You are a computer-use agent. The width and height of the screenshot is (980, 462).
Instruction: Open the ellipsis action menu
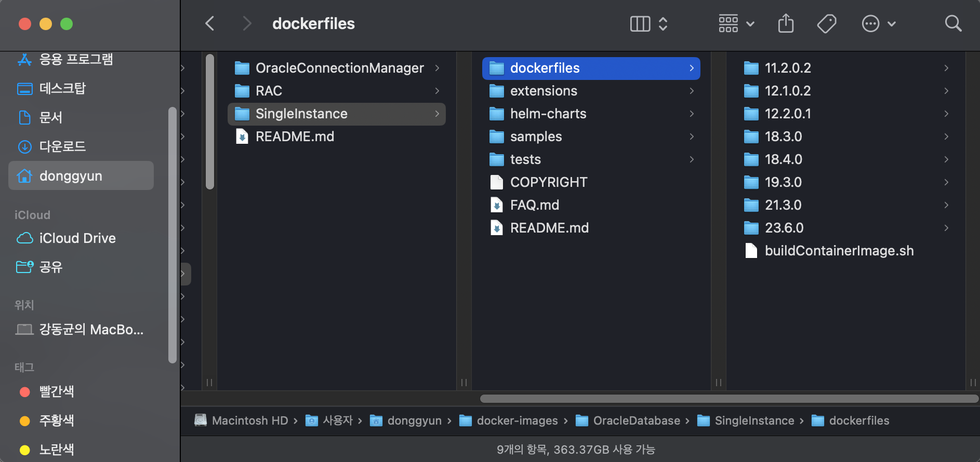coord(878,23)
